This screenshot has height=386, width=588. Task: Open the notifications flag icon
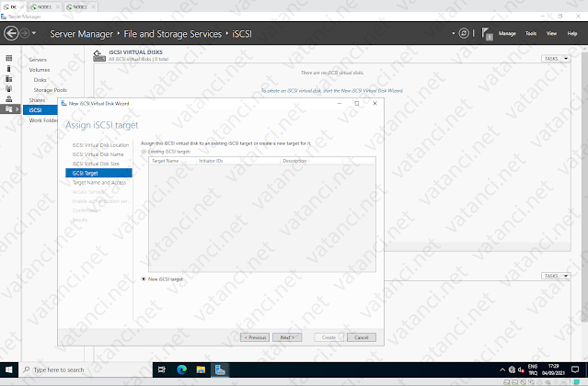487,34
